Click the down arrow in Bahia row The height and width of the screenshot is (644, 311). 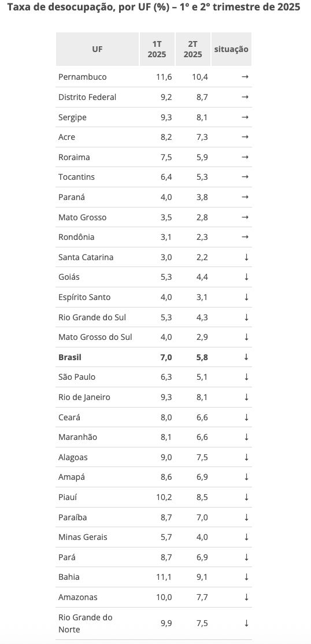coord(246,576)
